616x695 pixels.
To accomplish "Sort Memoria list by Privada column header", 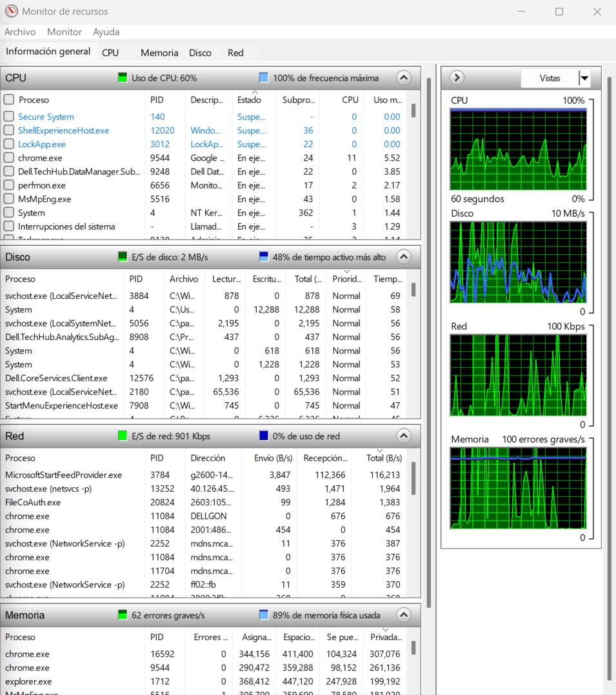I will [x=386, y=637].
